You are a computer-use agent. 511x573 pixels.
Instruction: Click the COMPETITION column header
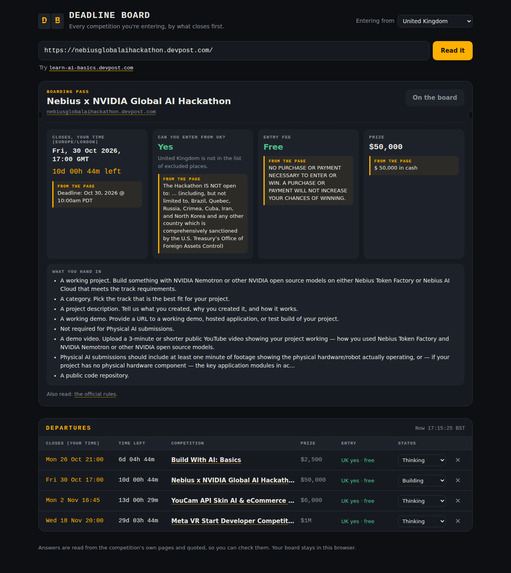tap(188, 443)
